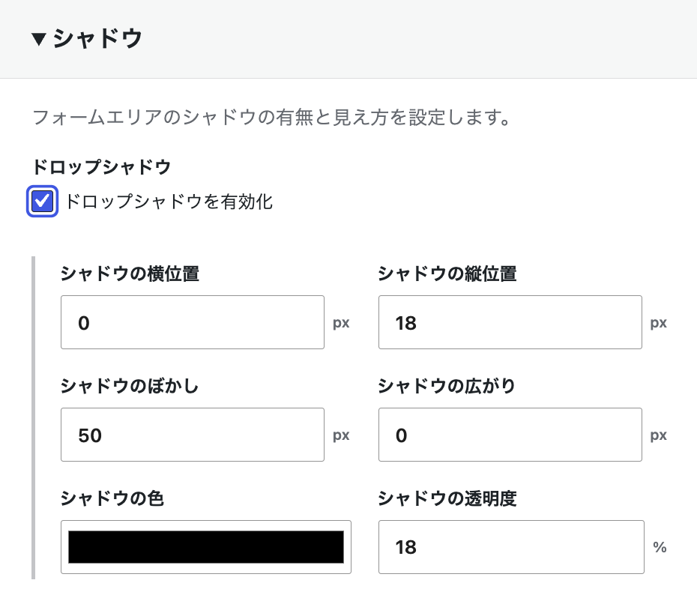Open the black シャドウの色 color swatch

click(x=206, y=547)
